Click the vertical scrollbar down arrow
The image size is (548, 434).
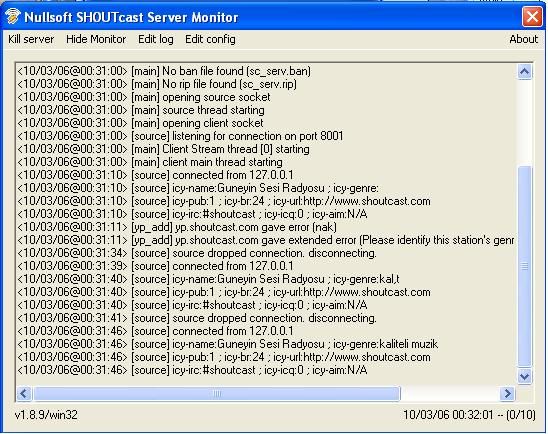coord(524,376)
